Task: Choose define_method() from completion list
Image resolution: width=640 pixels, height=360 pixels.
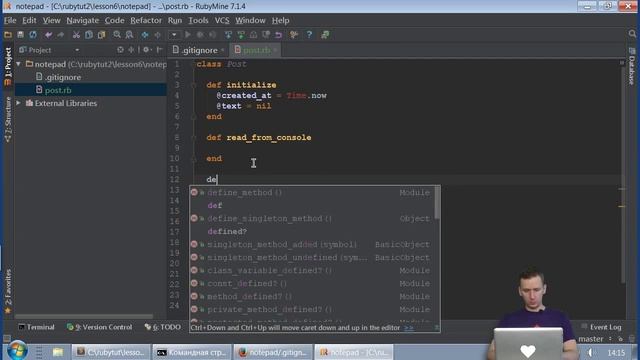Action: (x=312, y=193)
